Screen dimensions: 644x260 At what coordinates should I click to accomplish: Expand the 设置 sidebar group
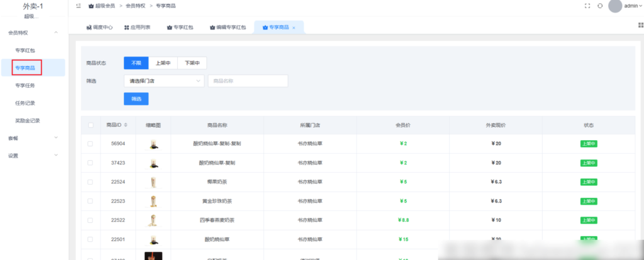pos(56,155)
